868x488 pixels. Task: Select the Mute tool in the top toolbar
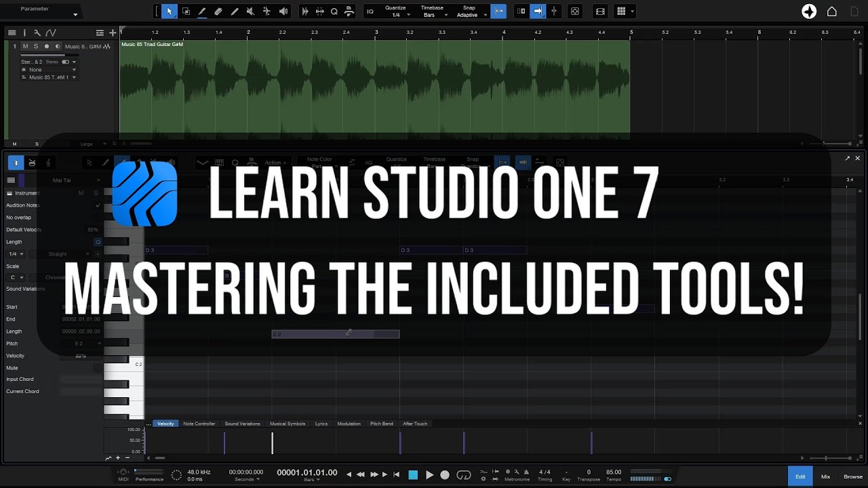(x=250, y=11)
